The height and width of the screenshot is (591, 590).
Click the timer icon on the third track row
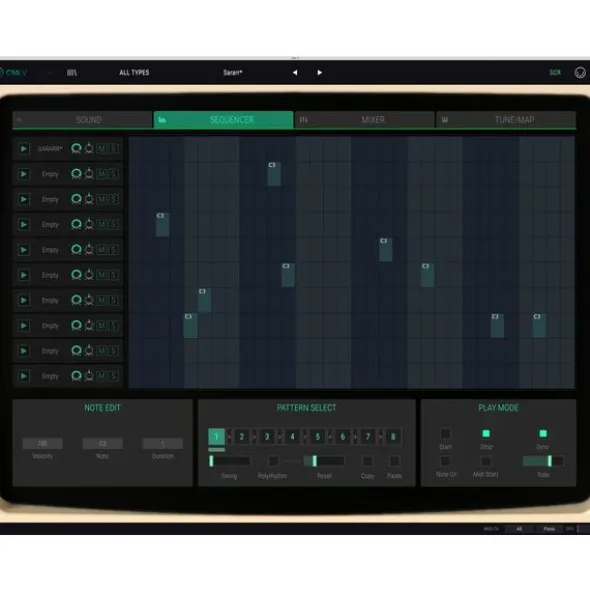89,199
